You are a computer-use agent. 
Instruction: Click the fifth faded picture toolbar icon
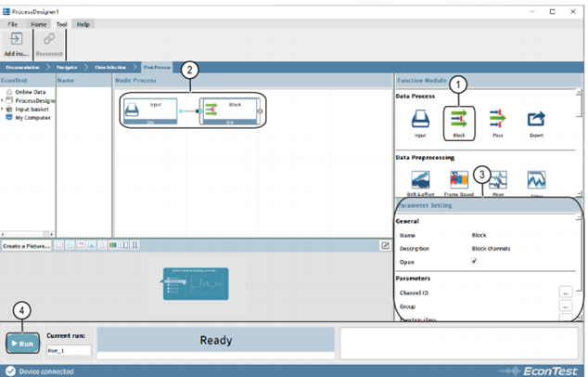pos(102,245)
